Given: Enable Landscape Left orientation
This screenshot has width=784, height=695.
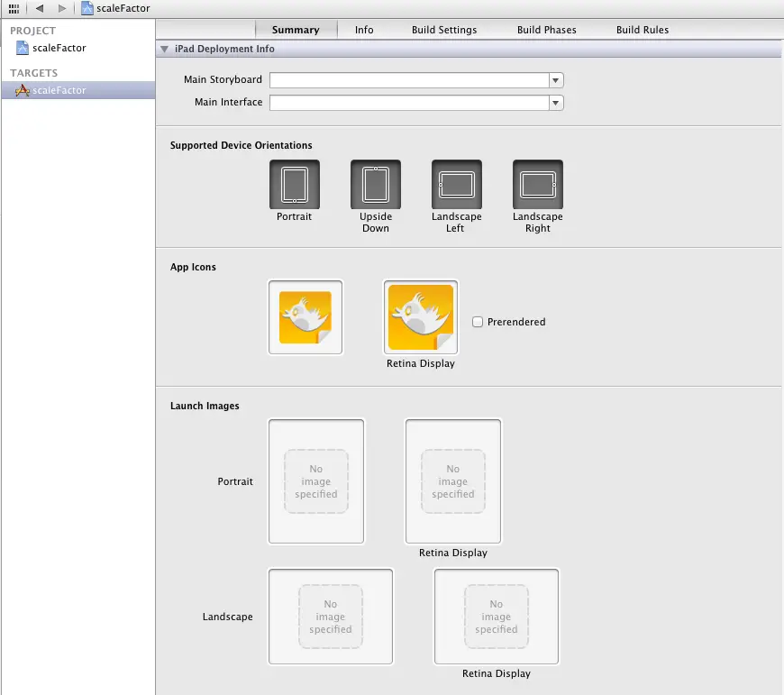Looking at the screenshot, I should pos(457,185).
